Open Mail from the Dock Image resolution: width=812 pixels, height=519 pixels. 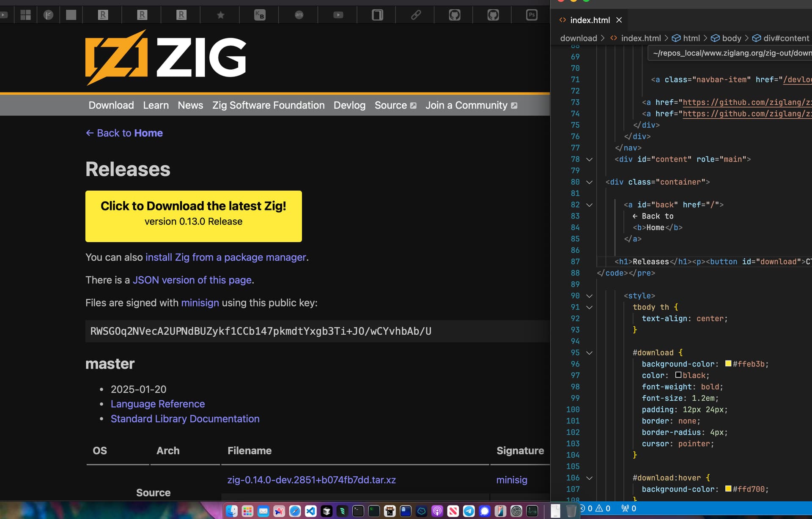point(263,511)
